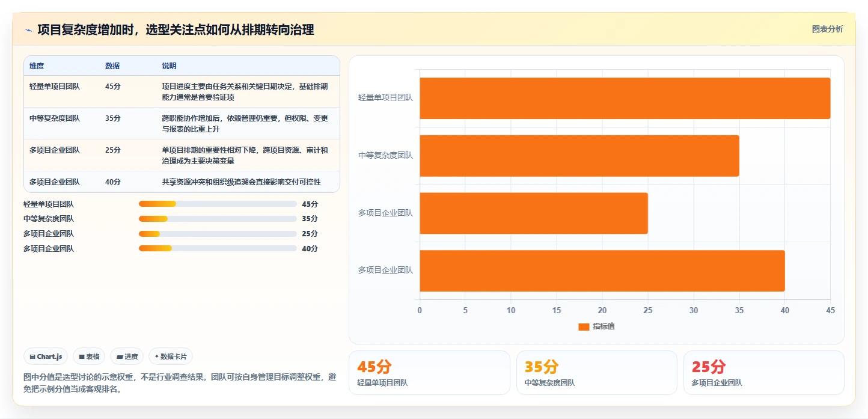Click the lightning icon beside the title
Screen dimensions: 868x419
point(28,30)
